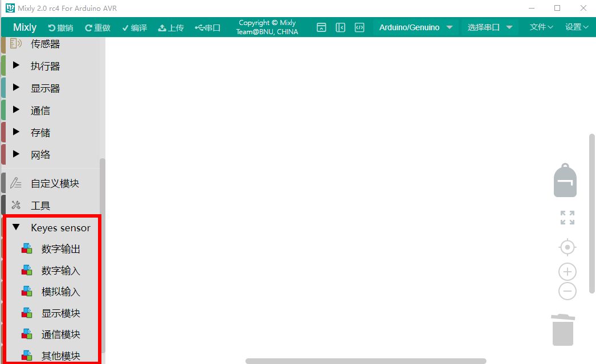Expand 显示器 category arrow
596x364 pixels.
16,87
